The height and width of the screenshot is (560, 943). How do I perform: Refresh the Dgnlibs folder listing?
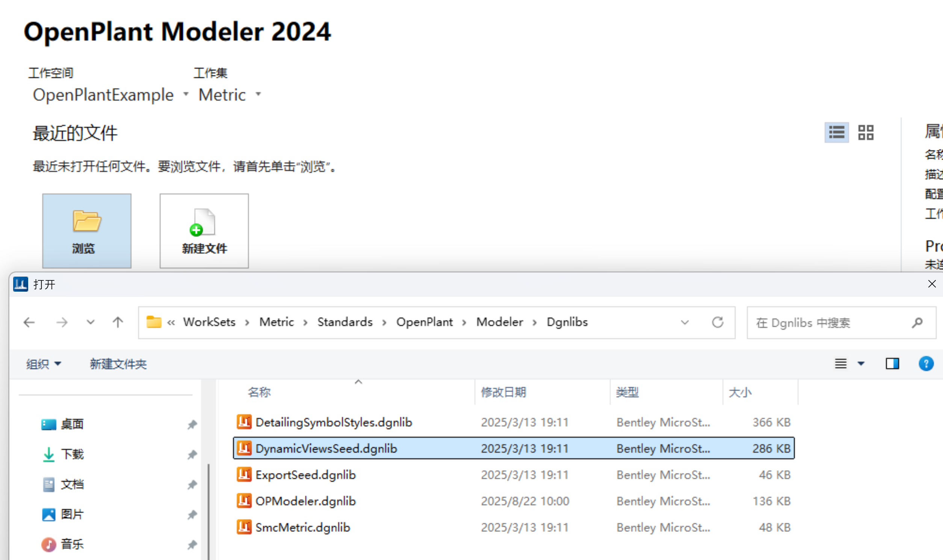[718, 323]
